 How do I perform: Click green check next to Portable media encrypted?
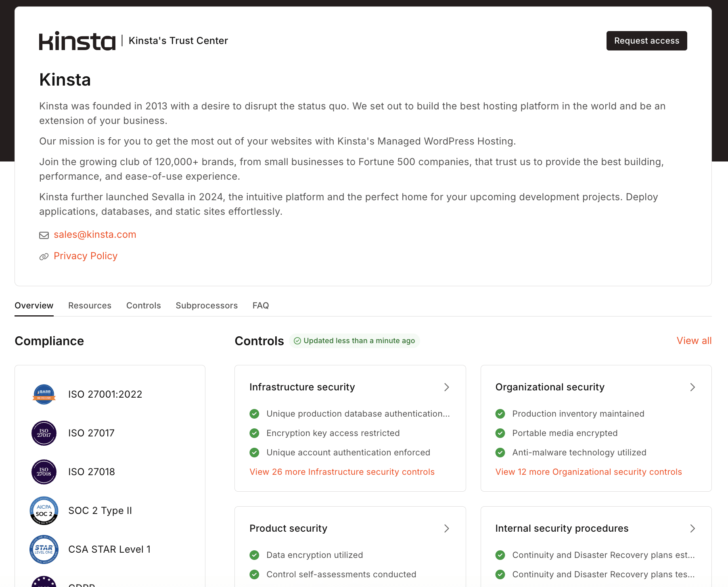coord(500,433)
